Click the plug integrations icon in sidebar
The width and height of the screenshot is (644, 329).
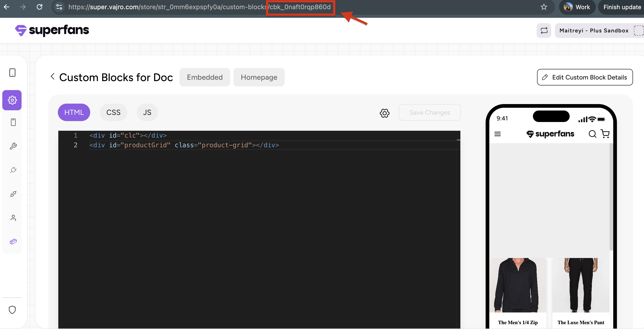pyautogui.click(x=13, y=170)
